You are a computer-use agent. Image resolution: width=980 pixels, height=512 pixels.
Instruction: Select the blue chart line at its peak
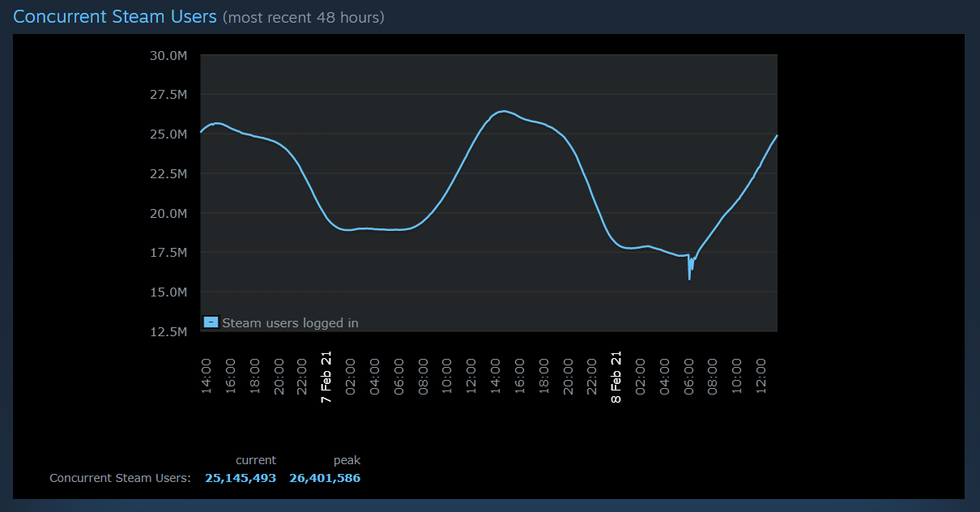pyautogui.click(x=502, y=111)
